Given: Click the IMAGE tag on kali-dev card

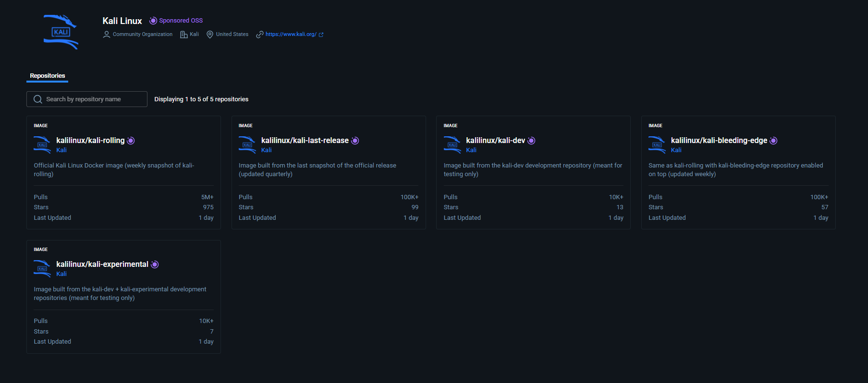Looking at the screenshot, I should (x=451, y=126).
